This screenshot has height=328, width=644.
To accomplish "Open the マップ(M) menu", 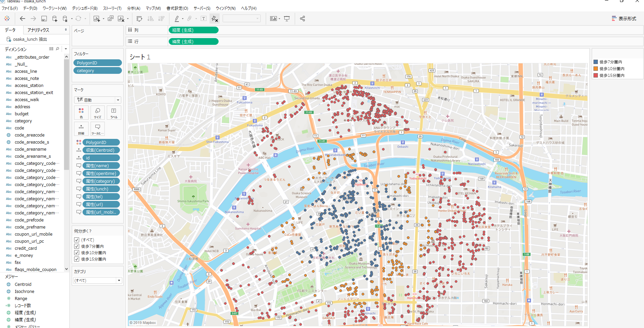I will coord(153,8).
